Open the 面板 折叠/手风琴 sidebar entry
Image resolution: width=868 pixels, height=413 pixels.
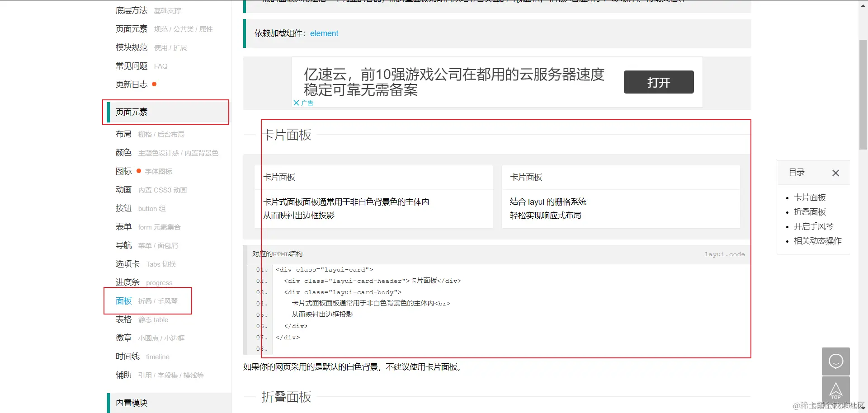coord(123,301)
